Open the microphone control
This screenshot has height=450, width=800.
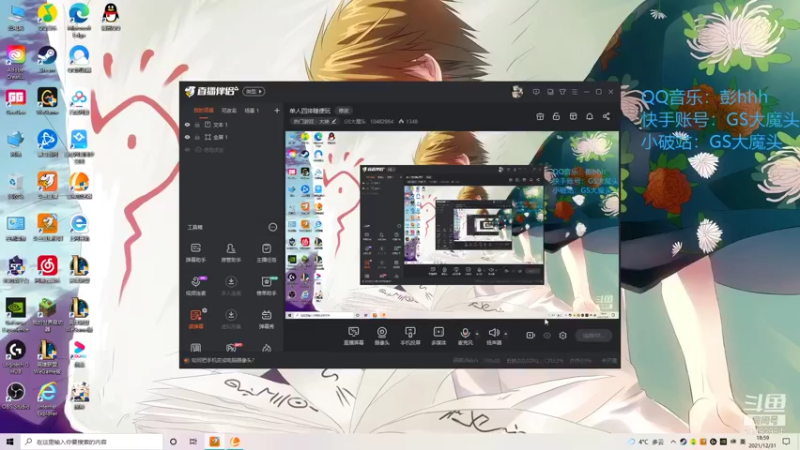[x=465, y=336]
